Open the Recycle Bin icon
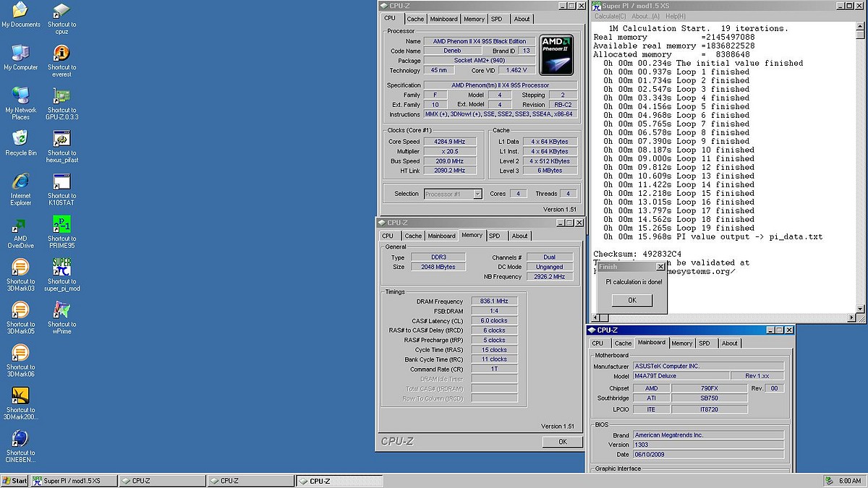The height and width of the screenshot is (488, 868). (21, 143)
